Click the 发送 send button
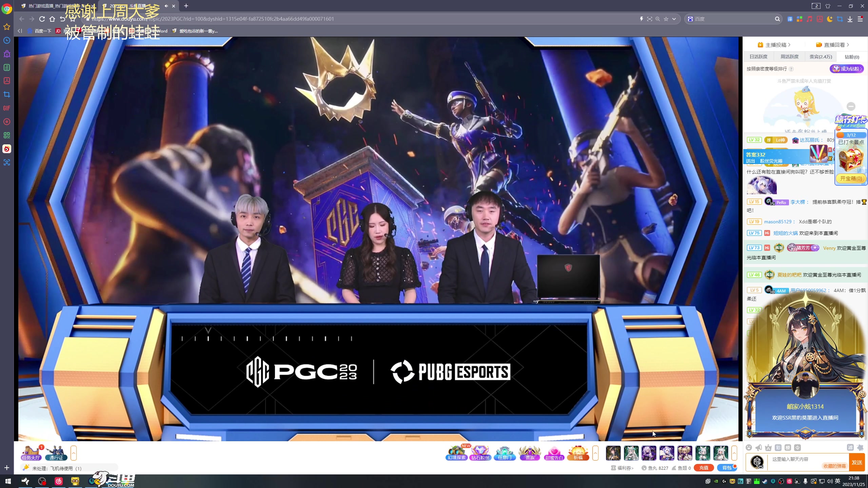The image size is (868, 488). [857, 462]
